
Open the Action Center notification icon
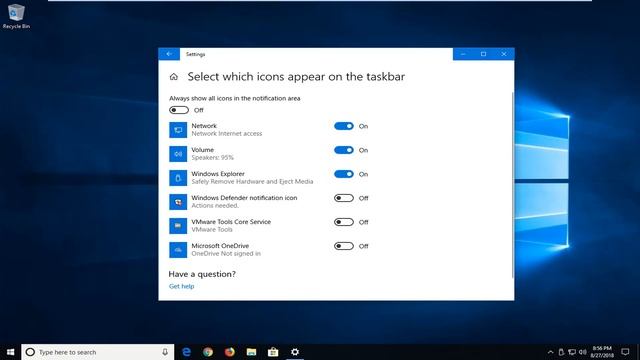(x=625, y=352)
